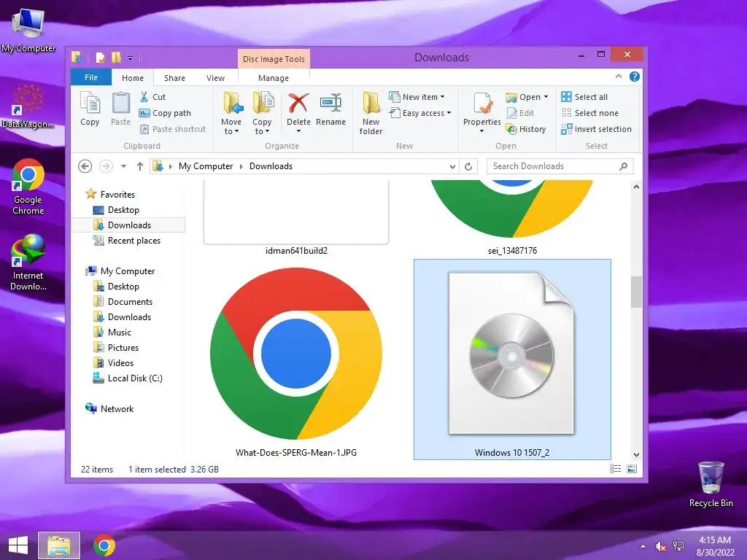This screenshot has width=747, height=560.
Task: Open Videos in the navigation pane
Action: 113,363
